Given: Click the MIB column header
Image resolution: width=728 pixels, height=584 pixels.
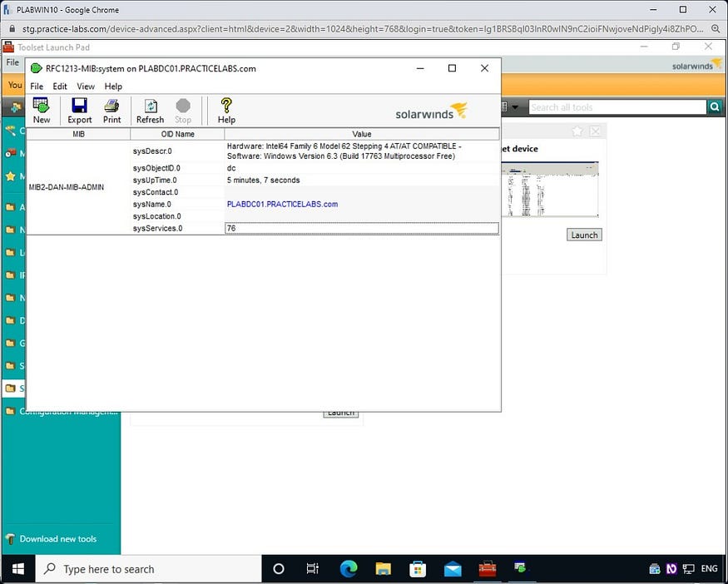Looking at the screenshot, I should pos(78,134).
